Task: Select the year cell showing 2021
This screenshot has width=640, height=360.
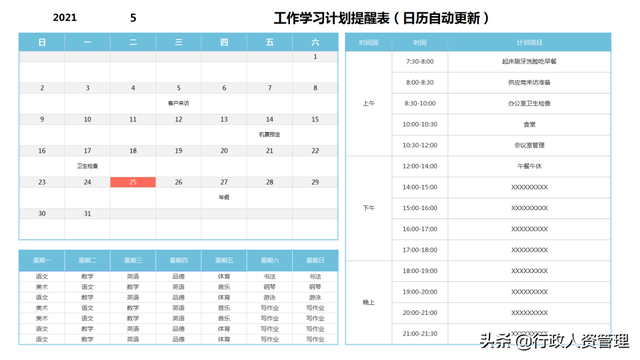Action: coord(64,18)
